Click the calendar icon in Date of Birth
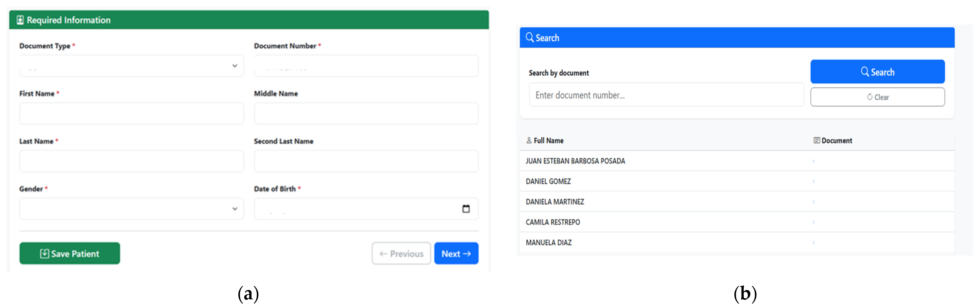Viewport: 980px width, 308px height. coord(466,209)
